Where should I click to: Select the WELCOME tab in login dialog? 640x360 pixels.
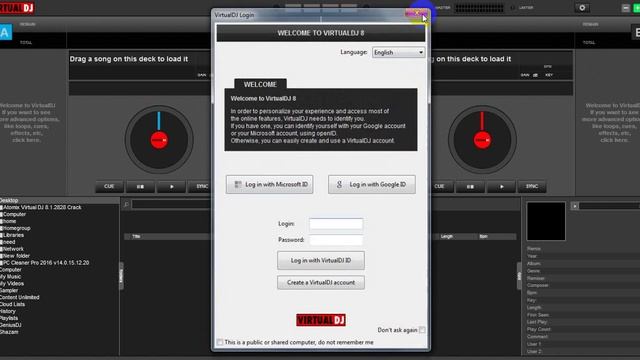[x=260, y=84]
